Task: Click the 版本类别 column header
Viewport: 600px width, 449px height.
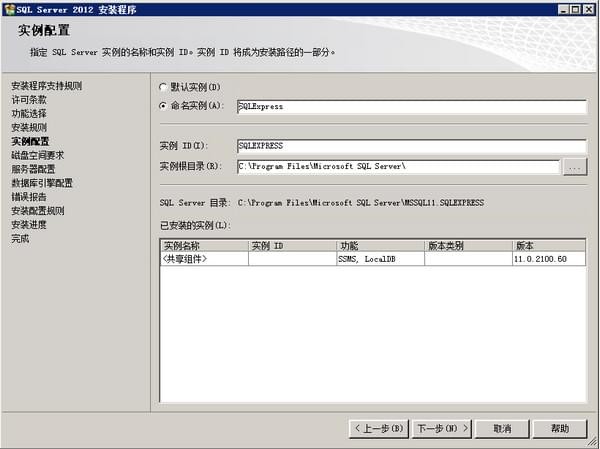Action: click(468, 246)
